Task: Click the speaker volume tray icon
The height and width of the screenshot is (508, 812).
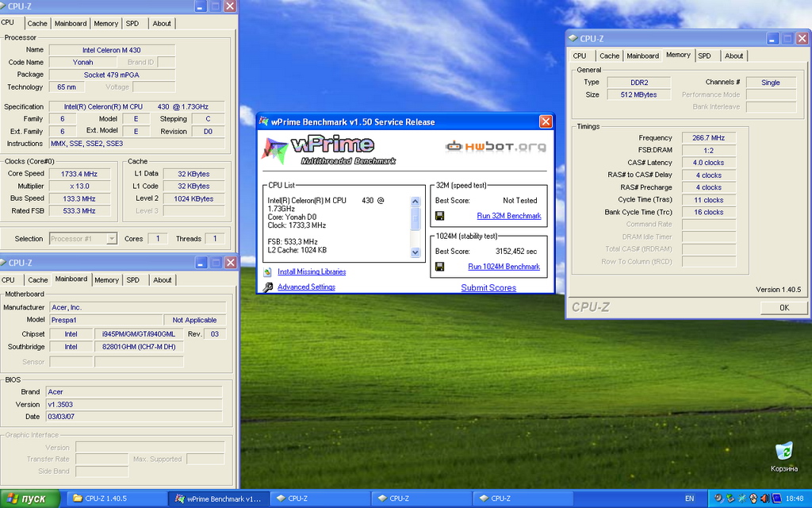Action: point(765,498)
